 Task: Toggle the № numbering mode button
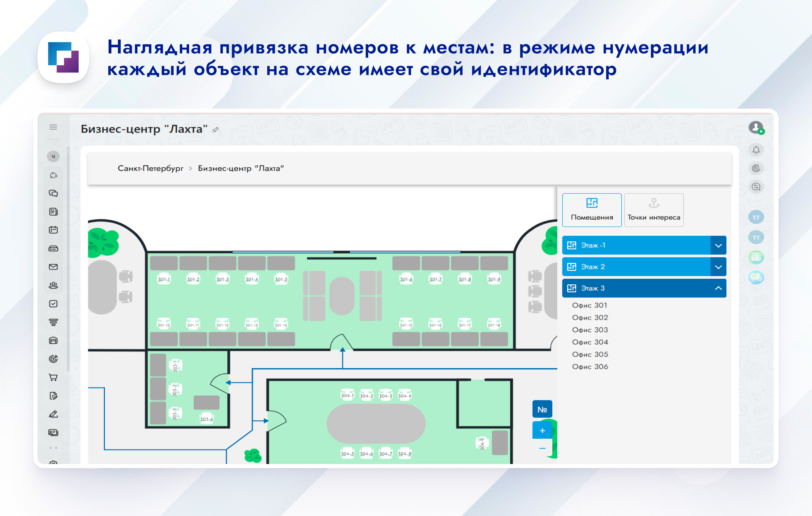[542, 409]
